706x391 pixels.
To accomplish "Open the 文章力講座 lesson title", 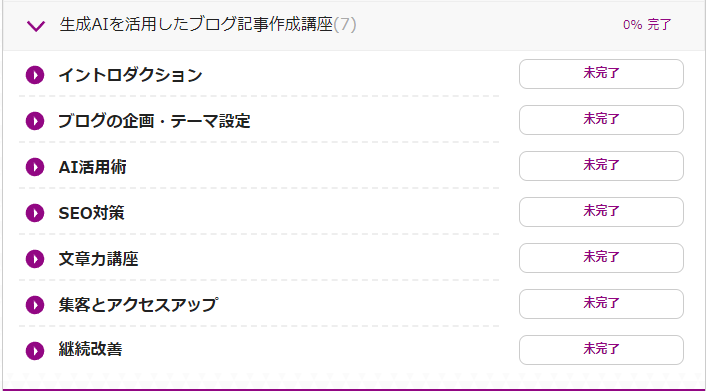I will pyautogui.click(x=98, y=259).
